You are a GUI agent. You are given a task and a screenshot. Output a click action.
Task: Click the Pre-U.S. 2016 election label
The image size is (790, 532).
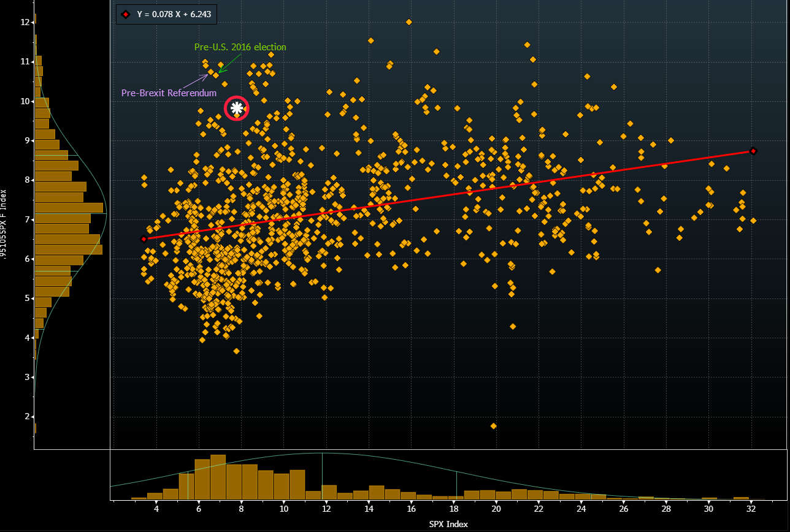pos(240,47)
